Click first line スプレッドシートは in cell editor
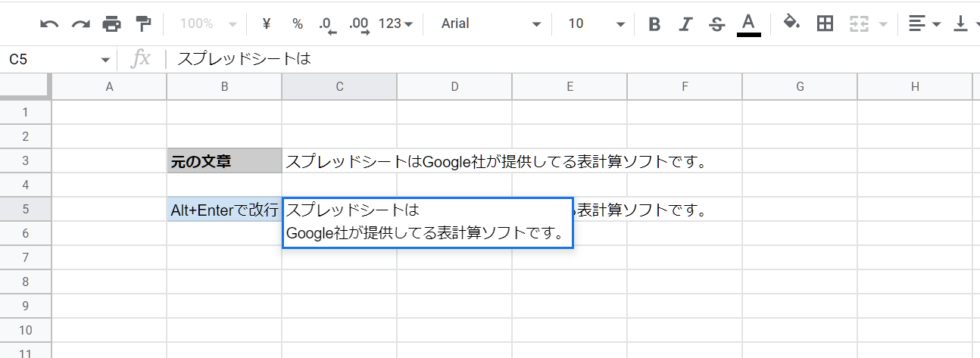This screenshot has height=358, width=980. pyautogui.click(x=352, y=209)
